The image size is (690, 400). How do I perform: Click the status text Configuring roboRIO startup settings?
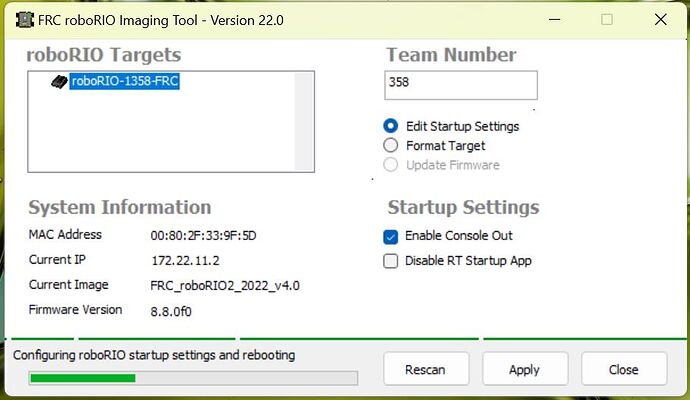tap(154, 355)
